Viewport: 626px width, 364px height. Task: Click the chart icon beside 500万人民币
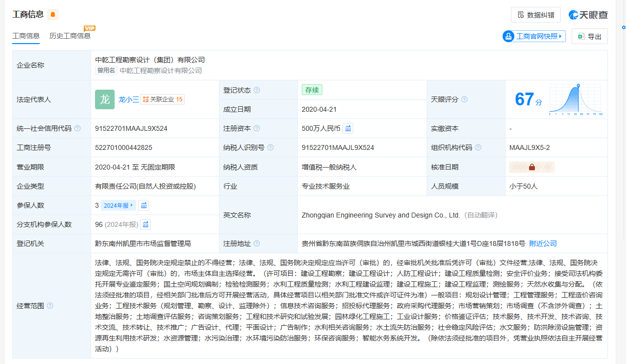click(x=348, y=128)
